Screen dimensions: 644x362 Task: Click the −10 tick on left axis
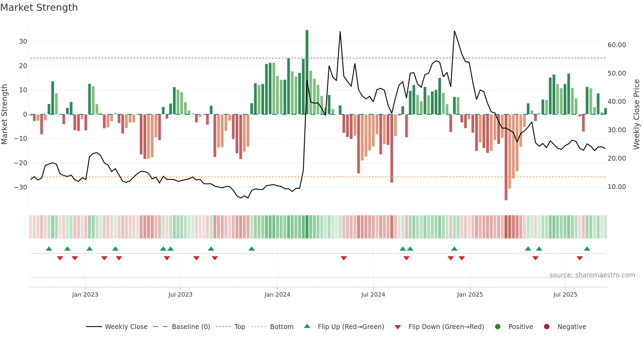click(21, 139)
